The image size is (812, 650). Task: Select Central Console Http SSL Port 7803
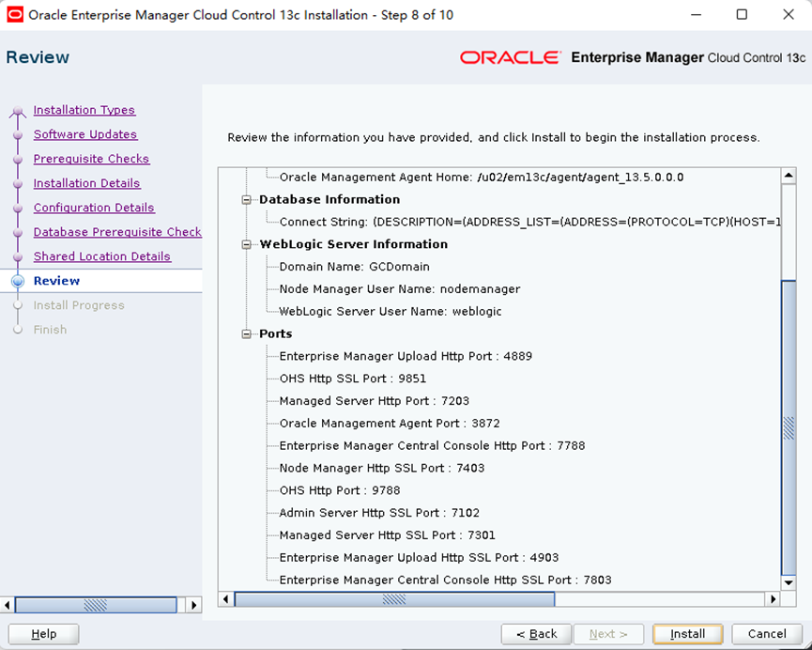click(x=445, y=580)
